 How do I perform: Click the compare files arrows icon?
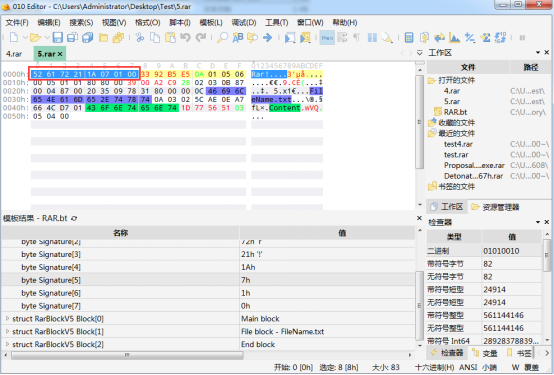click(439, 37)
